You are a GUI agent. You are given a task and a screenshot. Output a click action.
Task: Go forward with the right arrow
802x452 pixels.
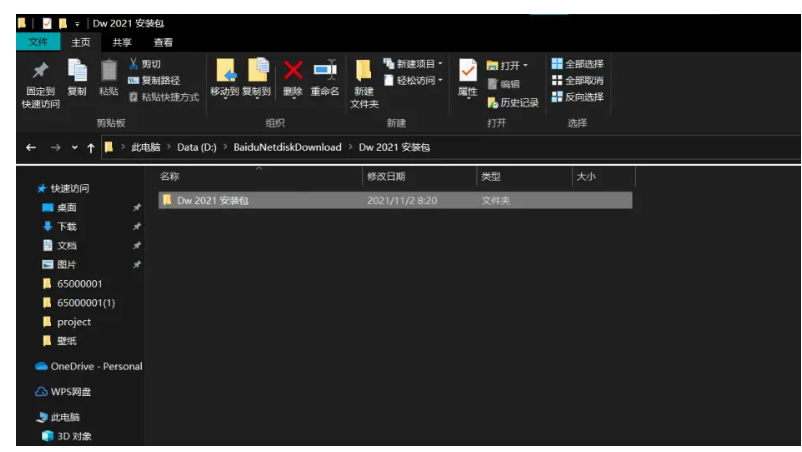click(x=55, y=147)
